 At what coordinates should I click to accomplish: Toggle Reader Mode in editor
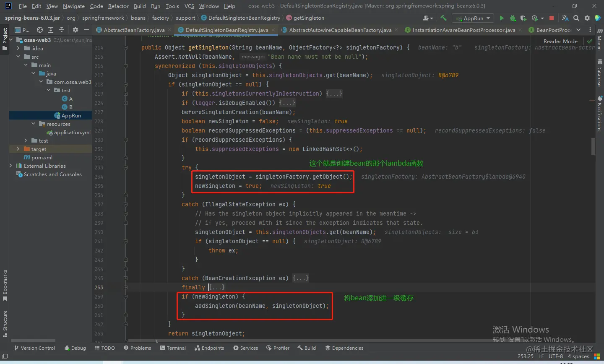(560, 41)
